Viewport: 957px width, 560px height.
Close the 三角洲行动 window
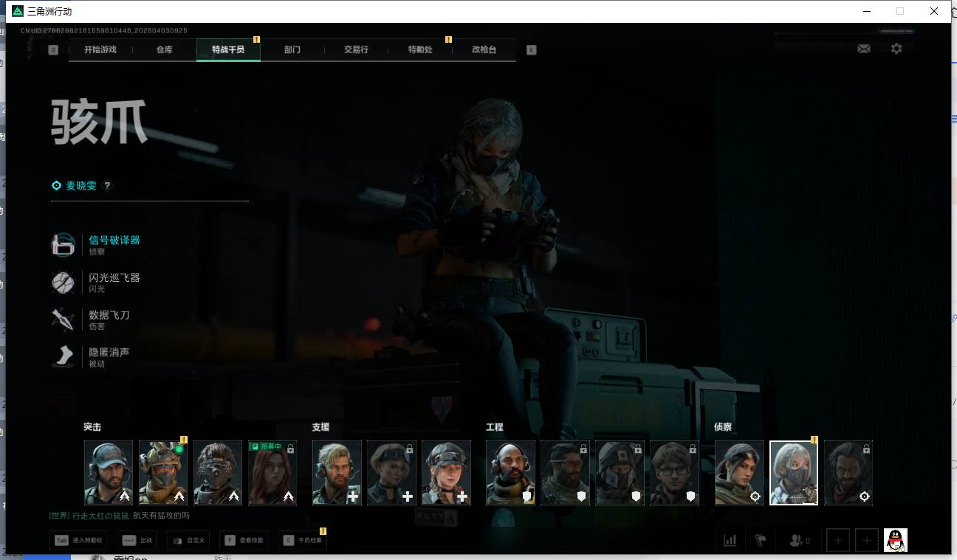click(934, 11)
